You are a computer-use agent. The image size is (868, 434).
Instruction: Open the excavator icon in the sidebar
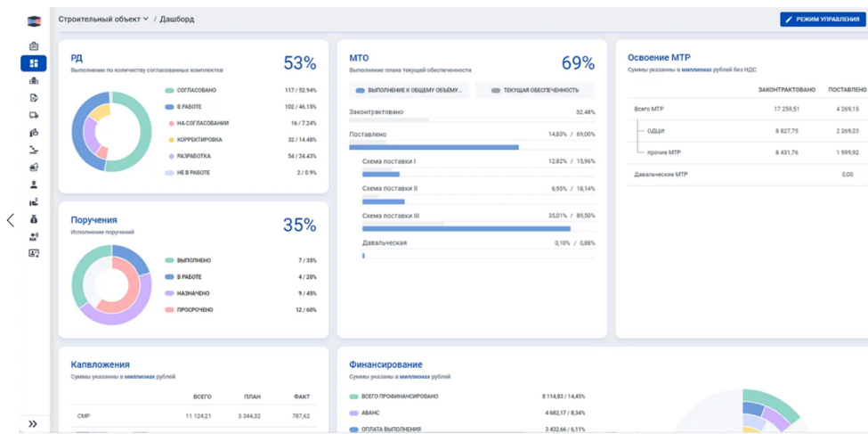pos(34,133)
